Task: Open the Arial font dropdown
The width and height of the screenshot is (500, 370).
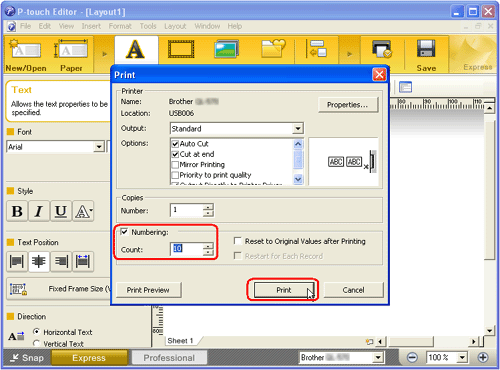Action: coord(99,147)
